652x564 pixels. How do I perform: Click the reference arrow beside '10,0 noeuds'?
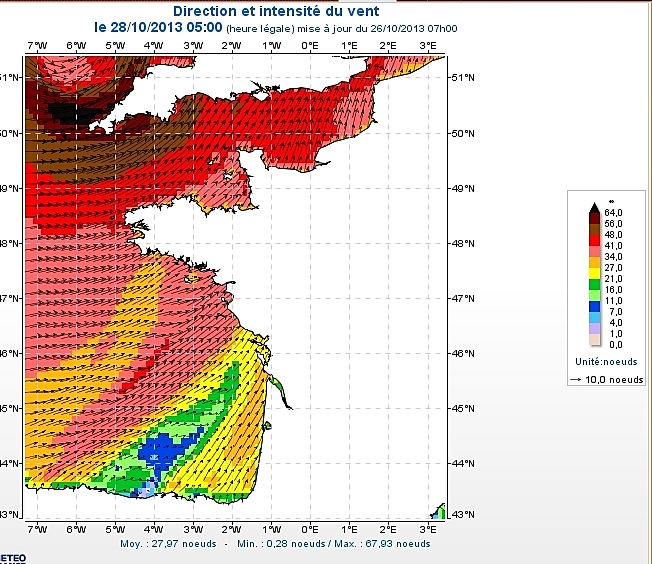(x=576, y=380)
